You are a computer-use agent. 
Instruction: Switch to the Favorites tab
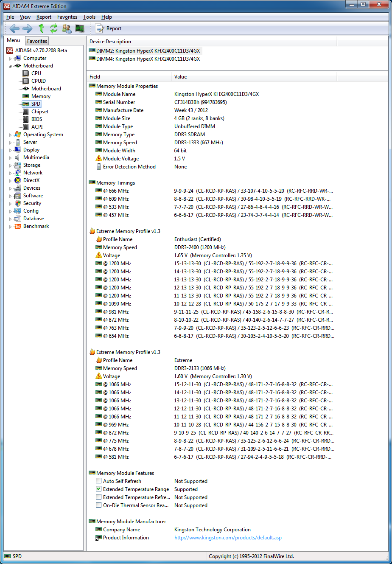click(37, 41)
